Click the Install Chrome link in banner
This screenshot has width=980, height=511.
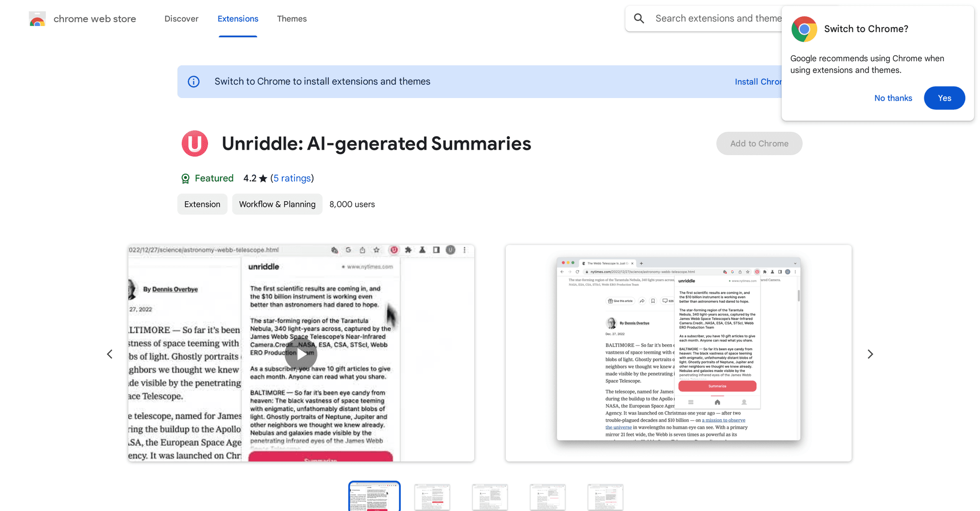tap(758, 82)
